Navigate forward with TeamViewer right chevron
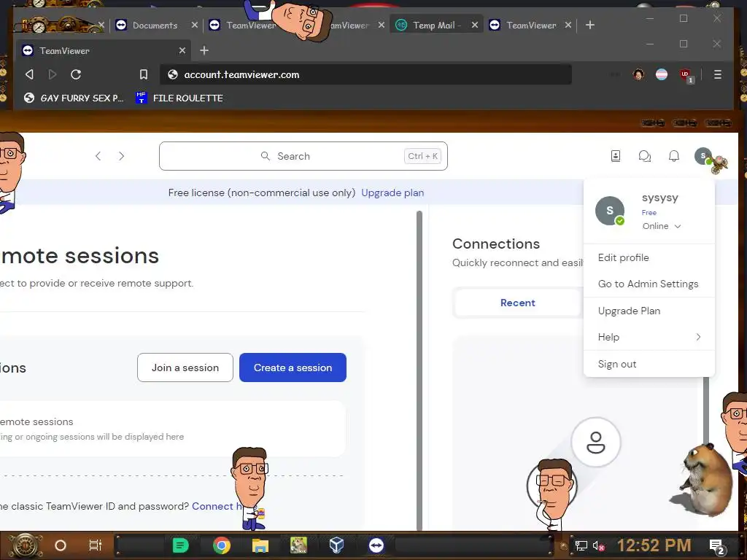This screenshot has height=560, width=747. click(122, 156)
